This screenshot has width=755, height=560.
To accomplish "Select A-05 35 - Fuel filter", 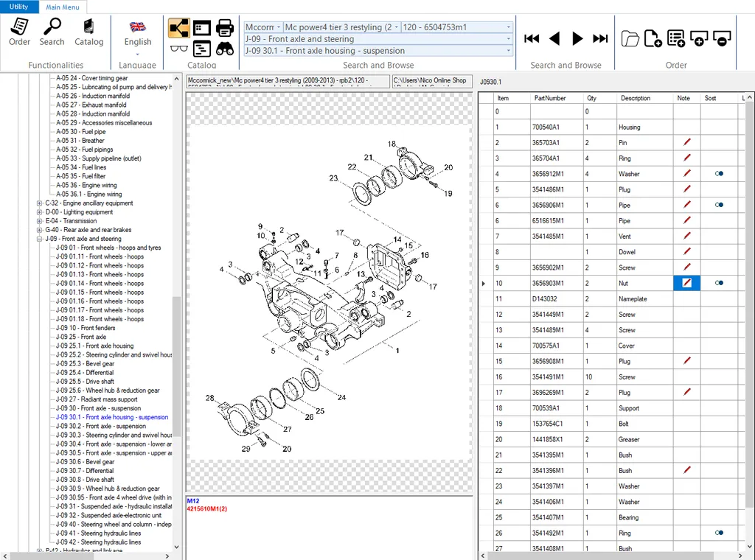I will [81, 177].
